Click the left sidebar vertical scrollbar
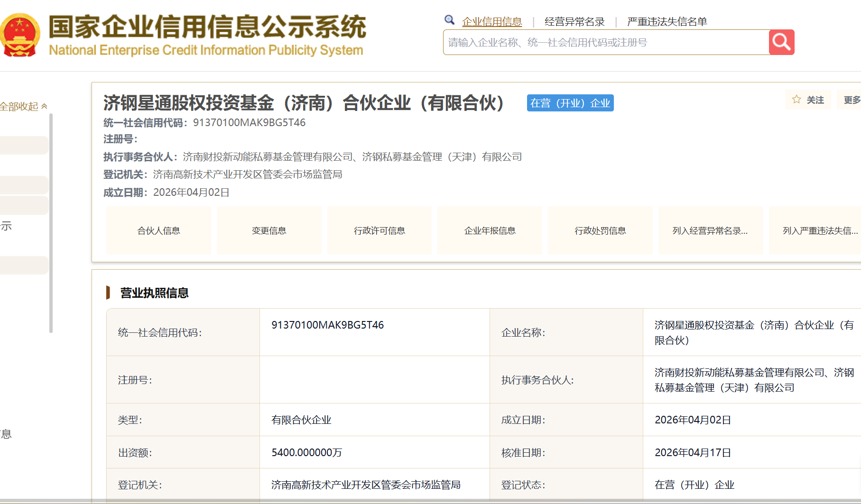Screen dimensions: 861x504 point(51,223)
